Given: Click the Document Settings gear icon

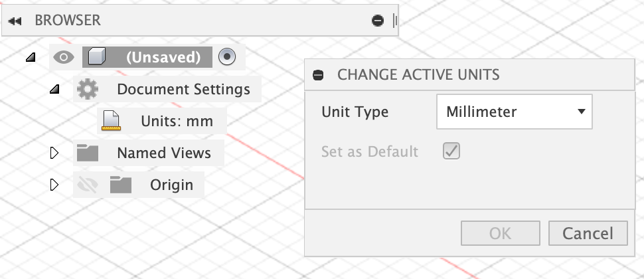Looking at the screenshot, I should tap(88, 89).
